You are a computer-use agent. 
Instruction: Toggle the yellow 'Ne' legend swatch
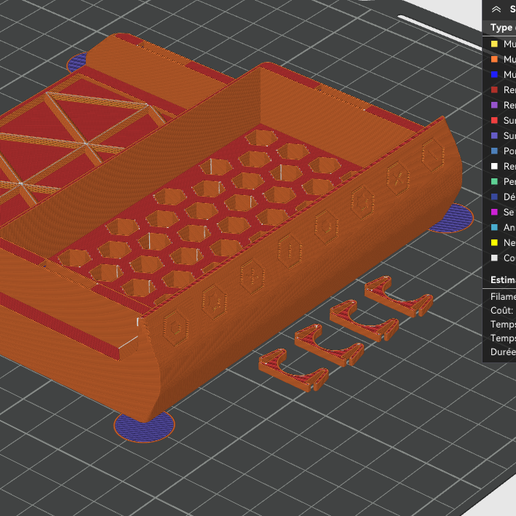(x=494, y=242)
